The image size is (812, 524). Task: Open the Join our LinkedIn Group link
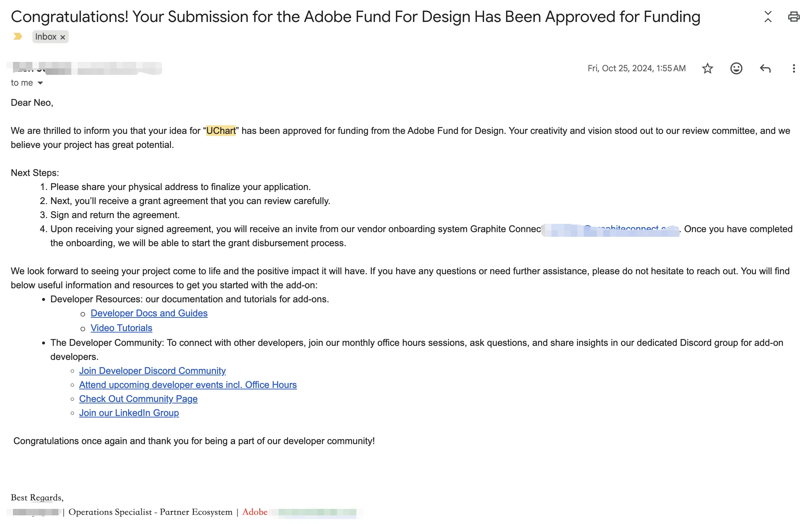click(x=129, y=413)
